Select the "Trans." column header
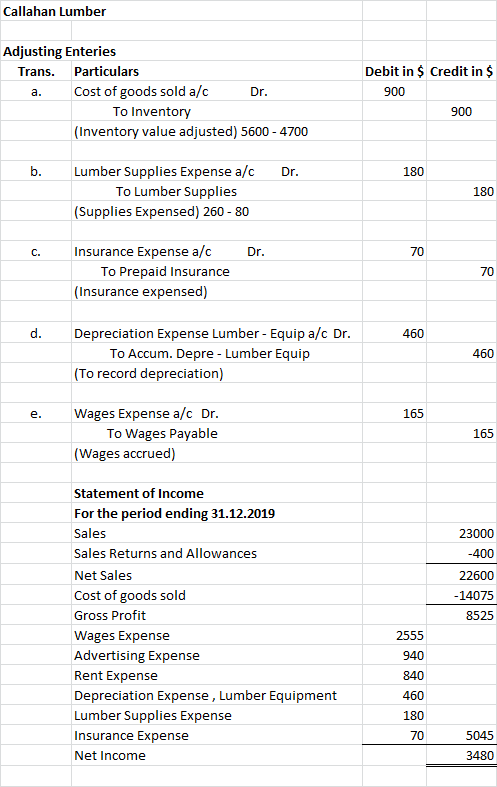Screen dimensions: 497x787 tap(36, 72)
